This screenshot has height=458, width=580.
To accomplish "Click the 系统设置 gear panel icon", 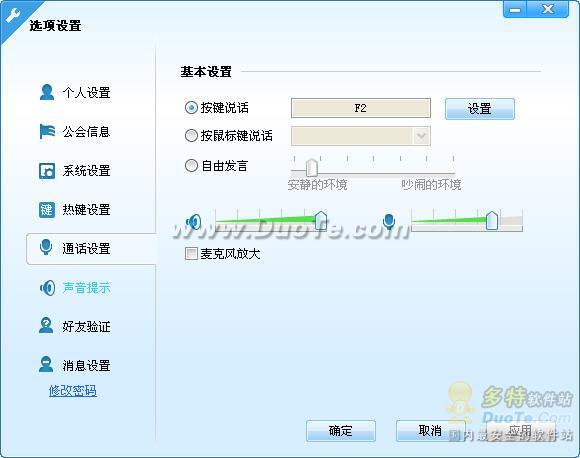I will coord(47,171).
